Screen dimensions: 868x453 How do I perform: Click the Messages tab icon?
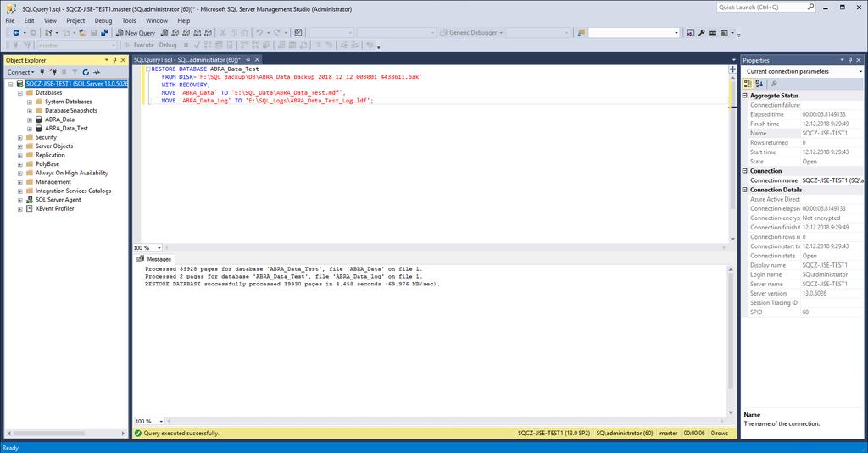coord(140,259)
